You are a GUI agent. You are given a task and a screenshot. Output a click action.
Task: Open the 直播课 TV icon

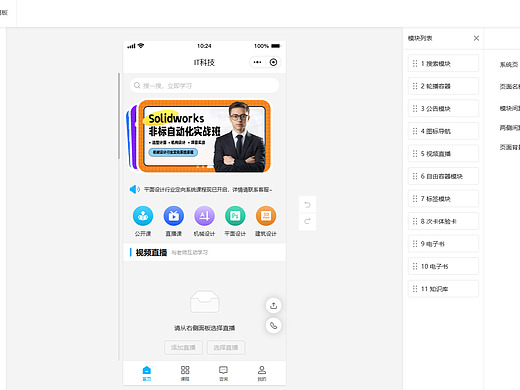coord(174,216)
